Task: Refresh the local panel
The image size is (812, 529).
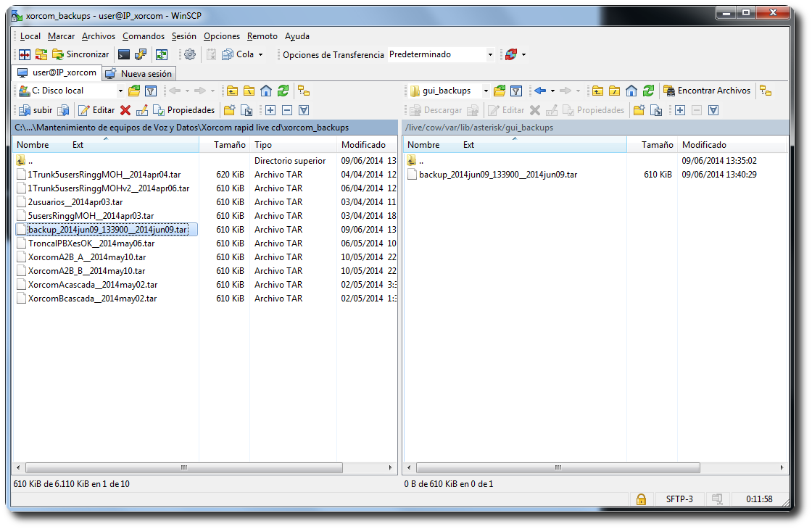Action: [283, 91]
